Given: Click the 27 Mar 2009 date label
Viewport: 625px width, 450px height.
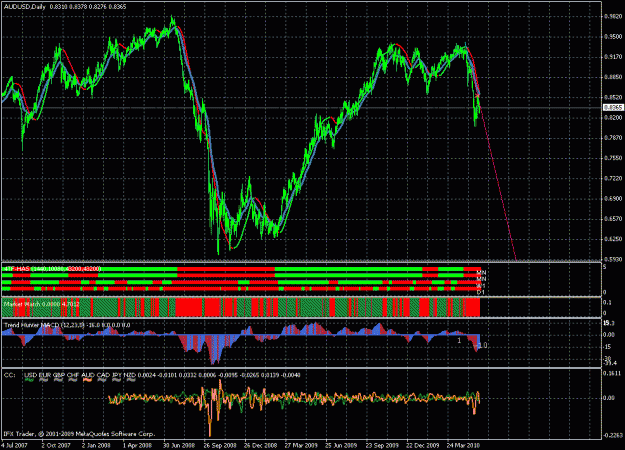Looking at the screenshot, I should point(301,445).
